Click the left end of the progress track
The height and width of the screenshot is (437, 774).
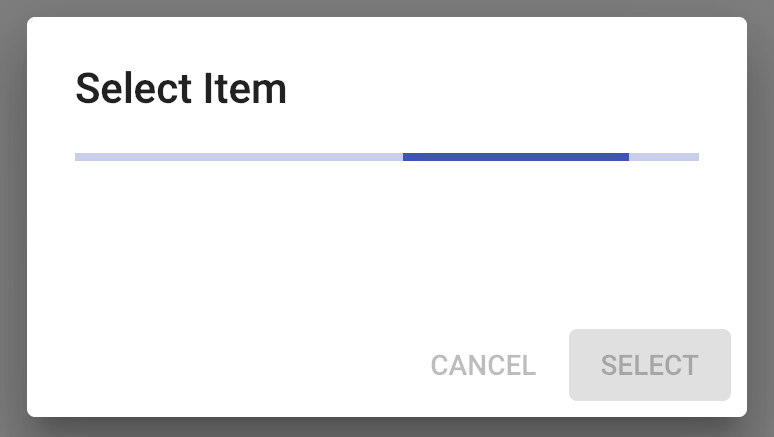(79, 157)
